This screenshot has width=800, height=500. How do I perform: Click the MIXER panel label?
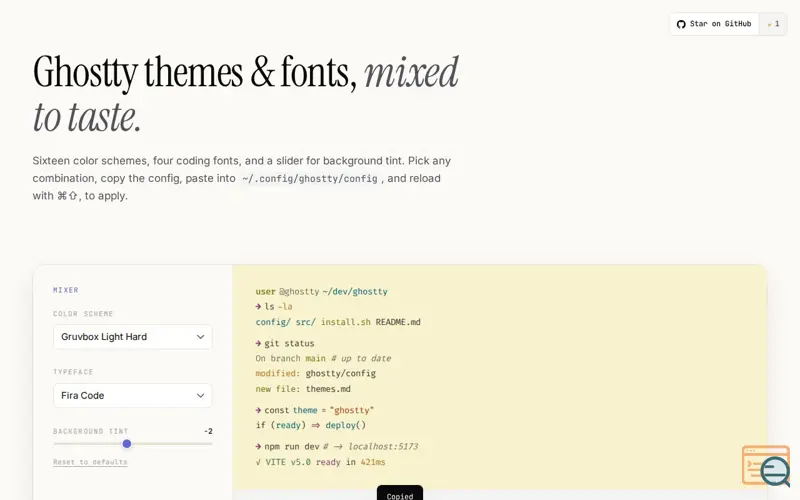coord(66,290)
